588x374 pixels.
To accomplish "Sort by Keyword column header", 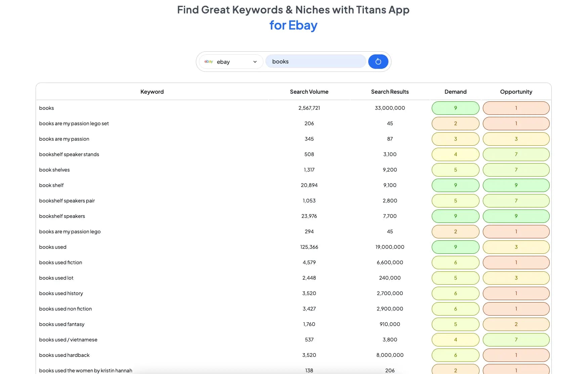I will click(152, 92).
